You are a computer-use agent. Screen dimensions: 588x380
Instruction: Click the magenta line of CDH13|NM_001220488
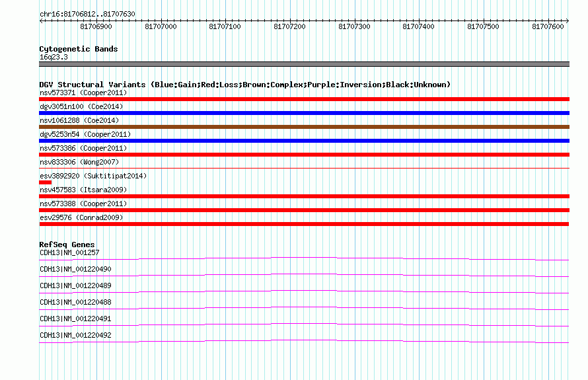tap(304, 308)
